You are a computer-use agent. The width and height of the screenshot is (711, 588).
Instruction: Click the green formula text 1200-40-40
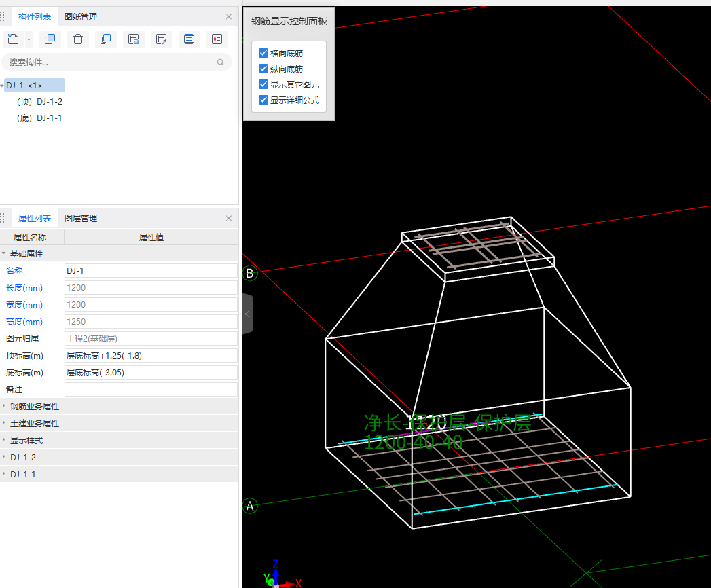pos(413,443)
